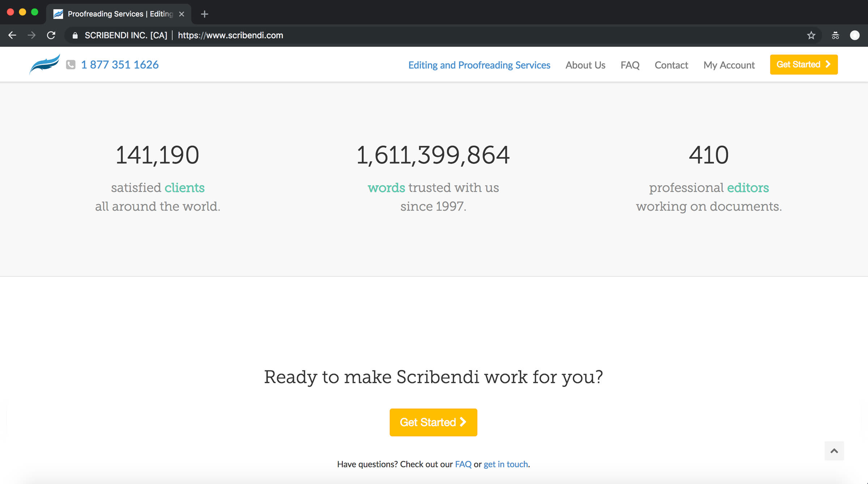Call via the 1 877 351 1626 link

(120, 64)
